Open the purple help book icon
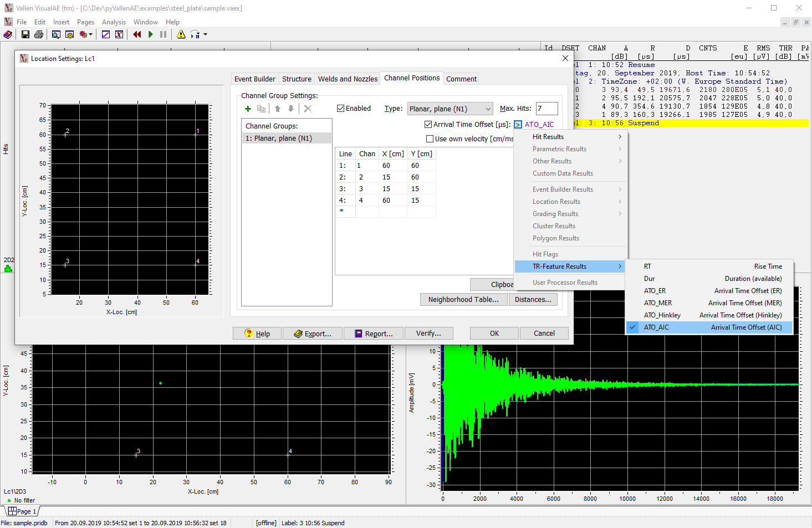812x528 pixels. pyautogui.click(x=8, y=34)
